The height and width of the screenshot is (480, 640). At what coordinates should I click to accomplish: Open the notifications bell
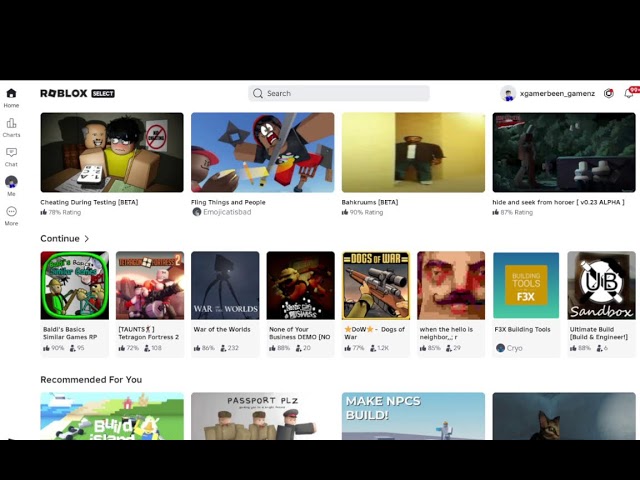click(x=629, y=93)
